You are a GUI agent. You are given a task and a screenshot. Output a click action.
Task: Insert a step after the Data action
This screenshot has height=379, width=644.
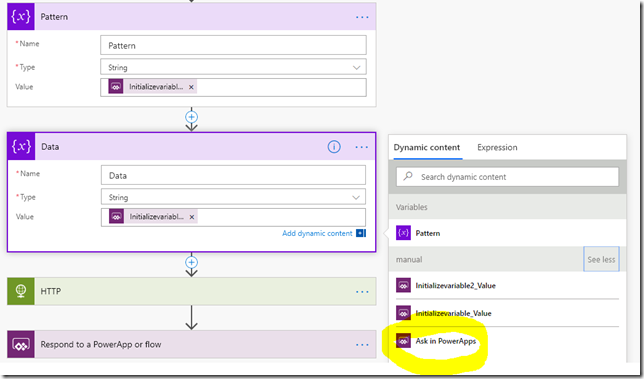click(191, 262)
